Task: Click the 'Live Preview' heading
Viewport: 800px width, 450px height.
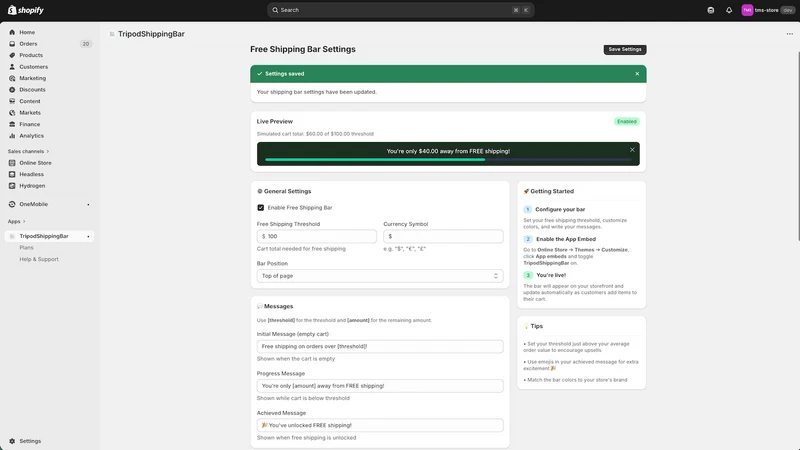Action: [x=274, y=121]
